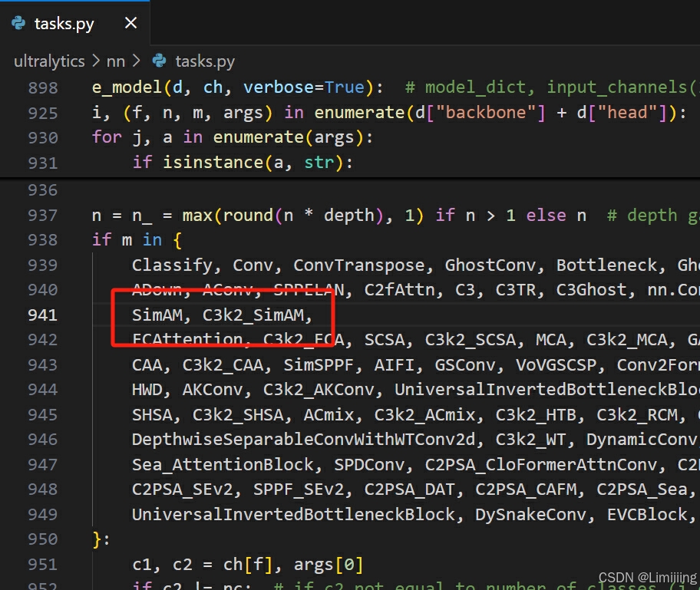Click C2PSA_SEv2 on line 948
The image size is (700, 590).
coord(182,489)
